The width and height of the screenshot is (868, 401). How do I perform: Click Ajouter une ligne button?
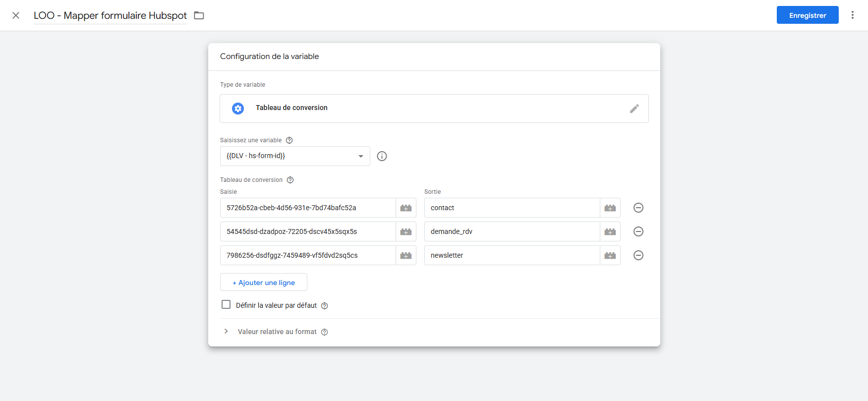(264, 283)
